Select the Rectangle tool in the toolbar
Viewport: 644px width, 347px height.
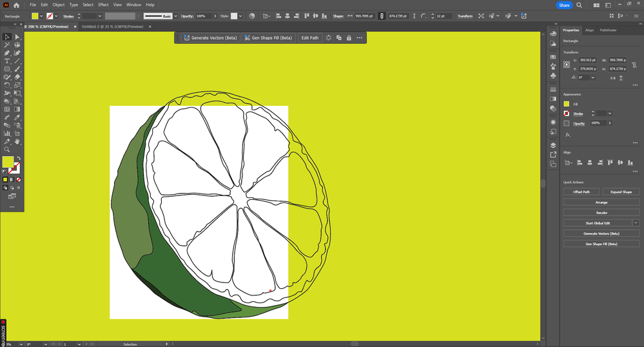point(7,69)
